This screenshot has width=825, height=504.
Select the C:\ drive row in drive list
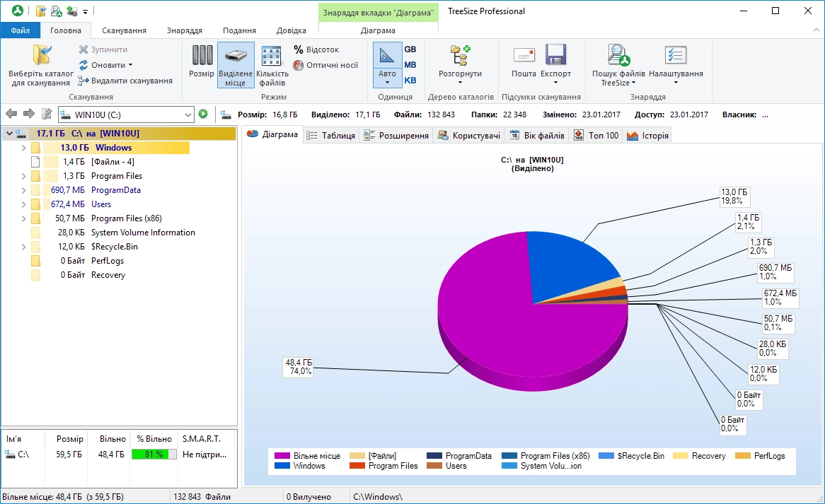(x=119, y=454)
